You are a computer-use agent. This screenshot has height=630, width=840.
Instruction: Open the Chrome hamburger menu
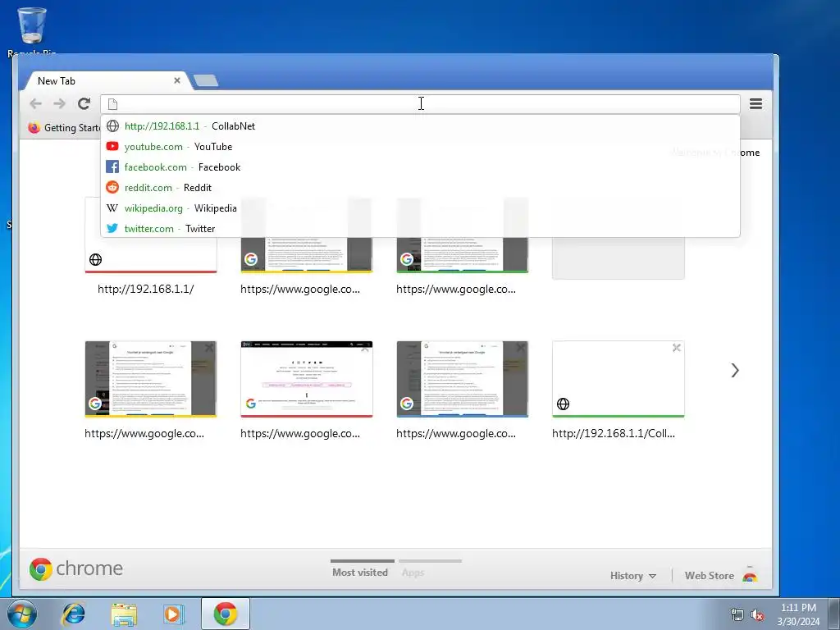tap(756, 103)
